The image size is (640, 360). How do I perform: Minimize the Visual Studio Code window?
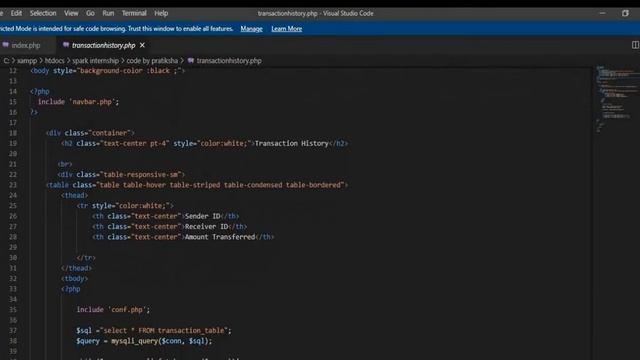[602, 13]
